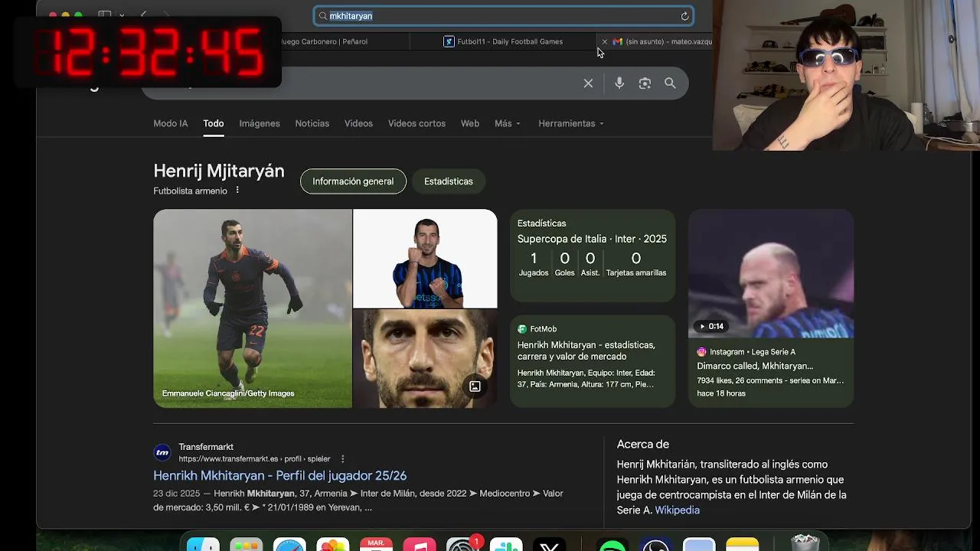980x551 pixels.
Task: Open the close-up face photo
Action: click(x=425, y=359)
